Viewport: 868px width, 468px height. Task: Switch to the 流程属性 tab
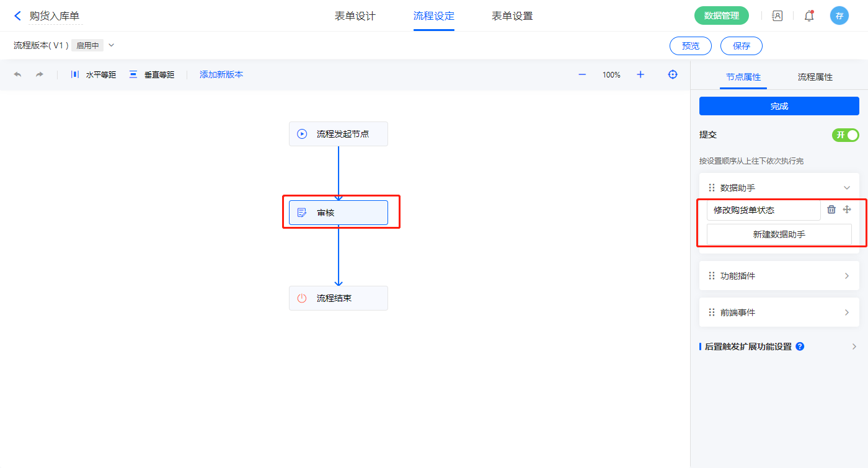click(x=815, y=77)
